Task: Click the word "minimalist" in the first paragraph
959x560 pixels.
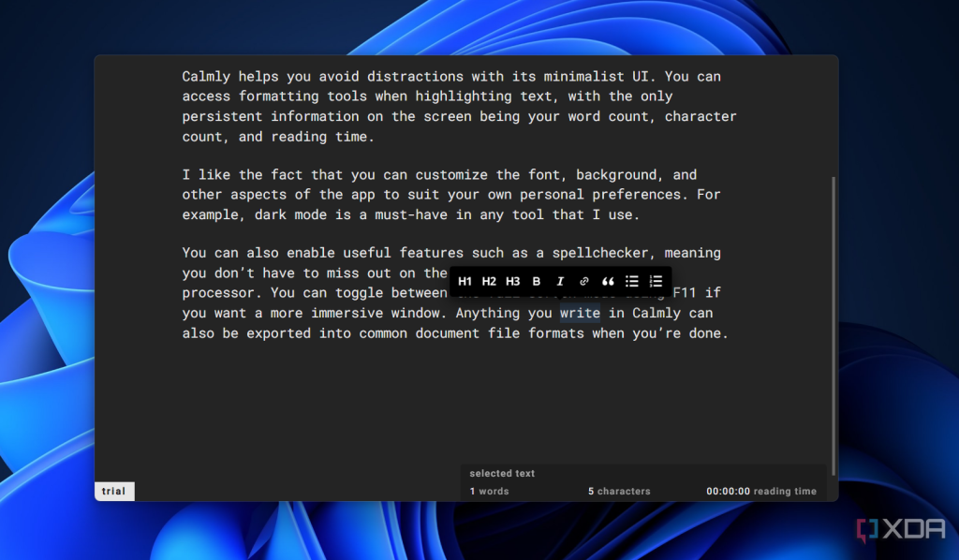Action: [584, 77]
